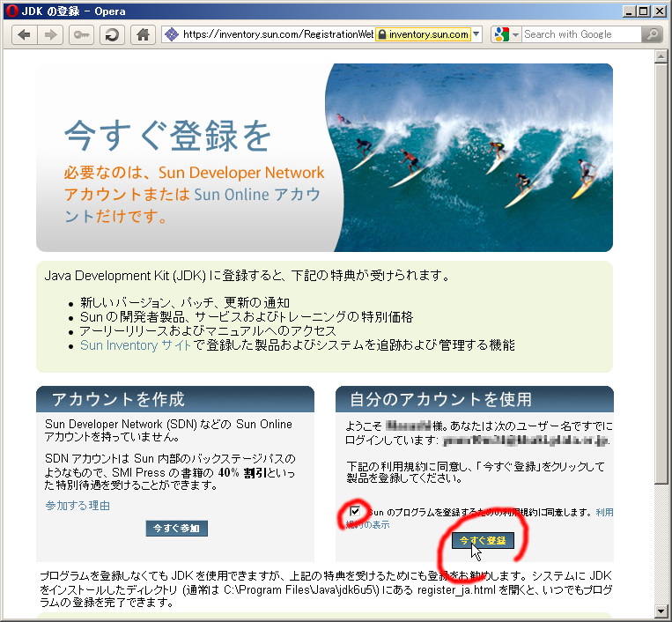The image size is (672, 622).
Task: Maximize the Opera window
Action: pyautogui.click(x=644, y=11)
